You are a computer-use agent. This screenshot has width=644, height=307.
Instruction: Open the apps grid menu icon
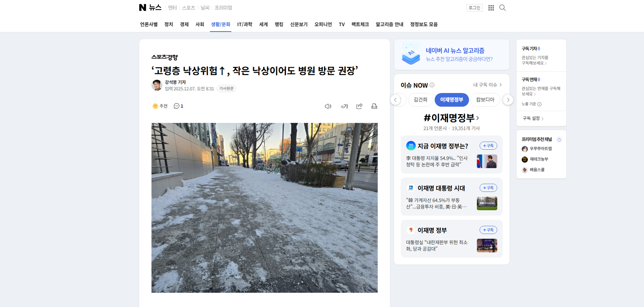(x=491, y=8)
